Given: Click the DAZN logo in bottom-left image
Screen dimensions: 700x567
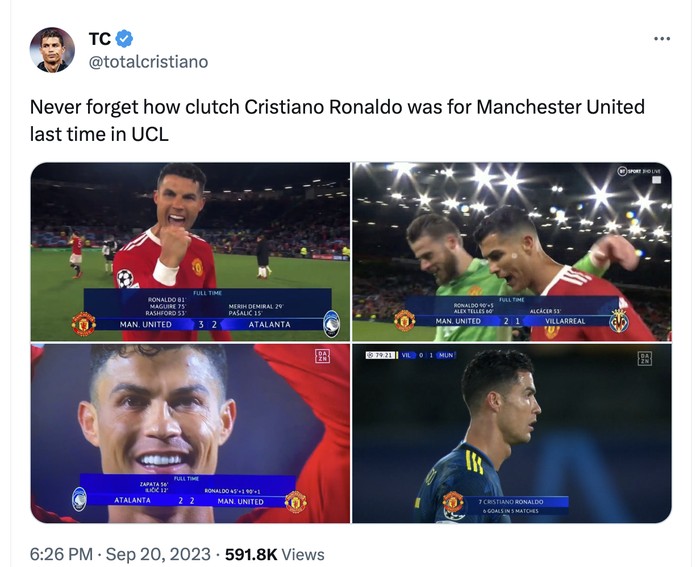Looking at the screenshot, I should (x=322, y=356).
